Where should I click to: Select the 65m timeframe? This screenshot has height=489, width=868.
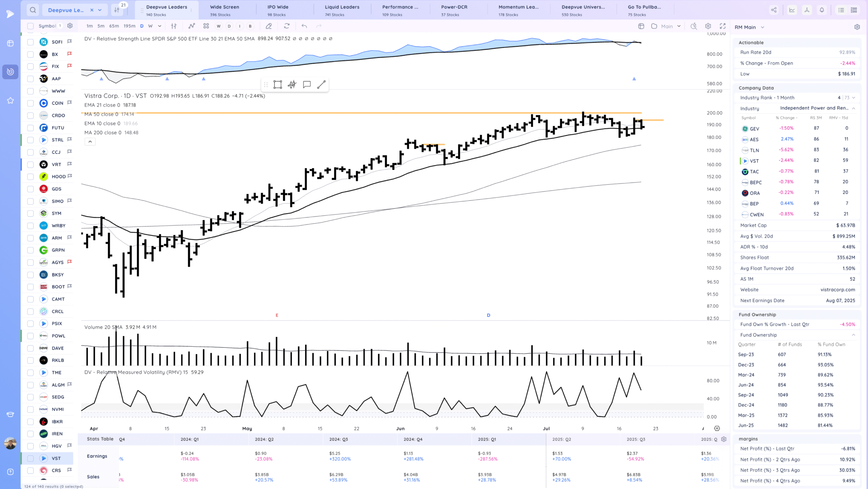click(114, 26)
